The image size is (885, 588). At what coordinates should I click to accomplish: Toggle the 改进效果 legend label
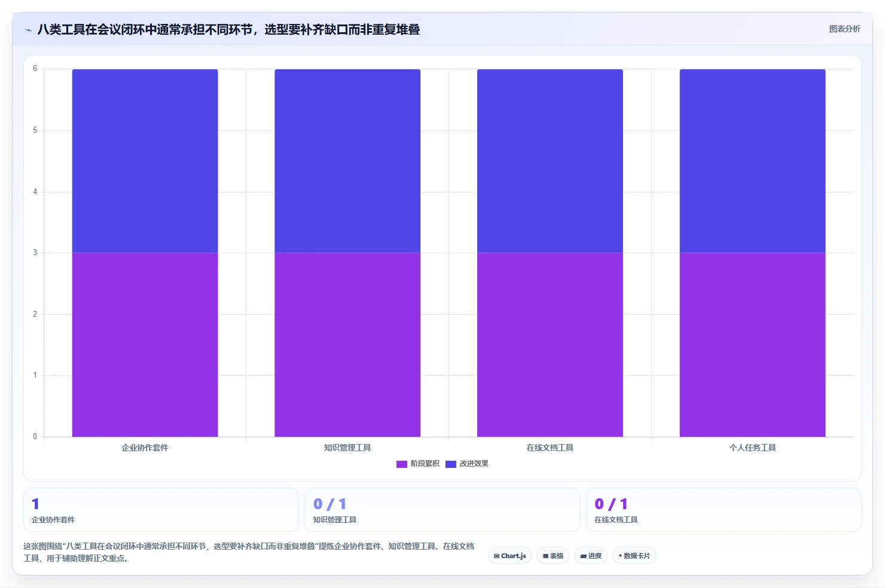pyautogui.click(x=474, y=464)
